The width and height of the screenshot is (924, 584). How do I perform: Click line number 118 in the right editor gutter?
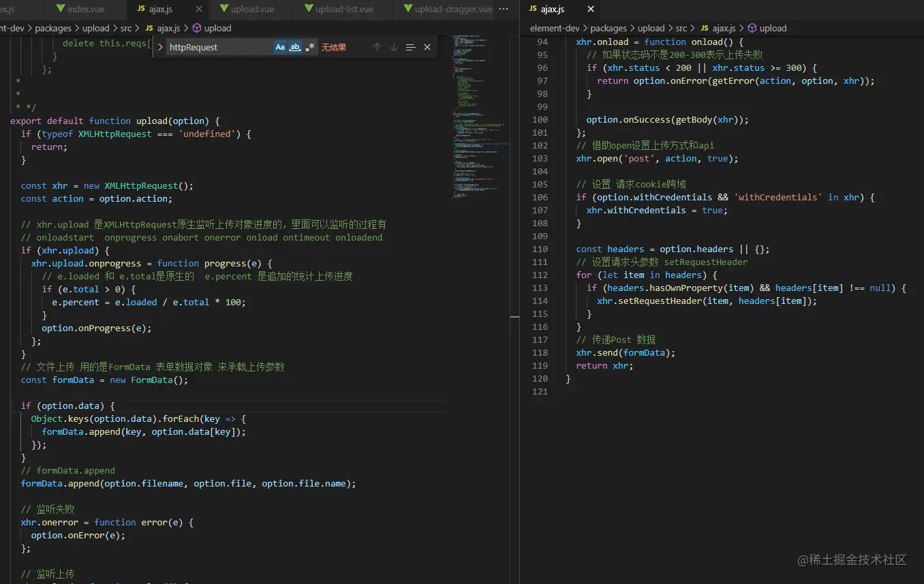(540, 352)
